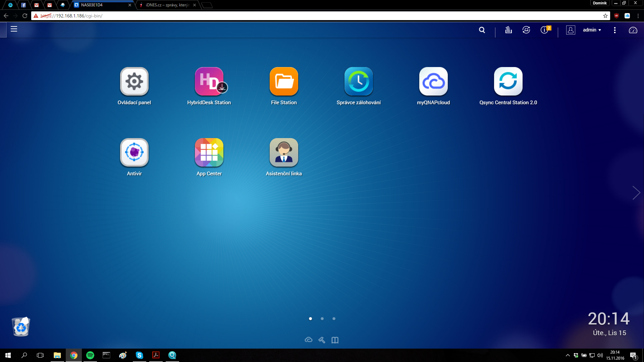Launch Qsync Central Station 2.0

[x=508, y=81]
